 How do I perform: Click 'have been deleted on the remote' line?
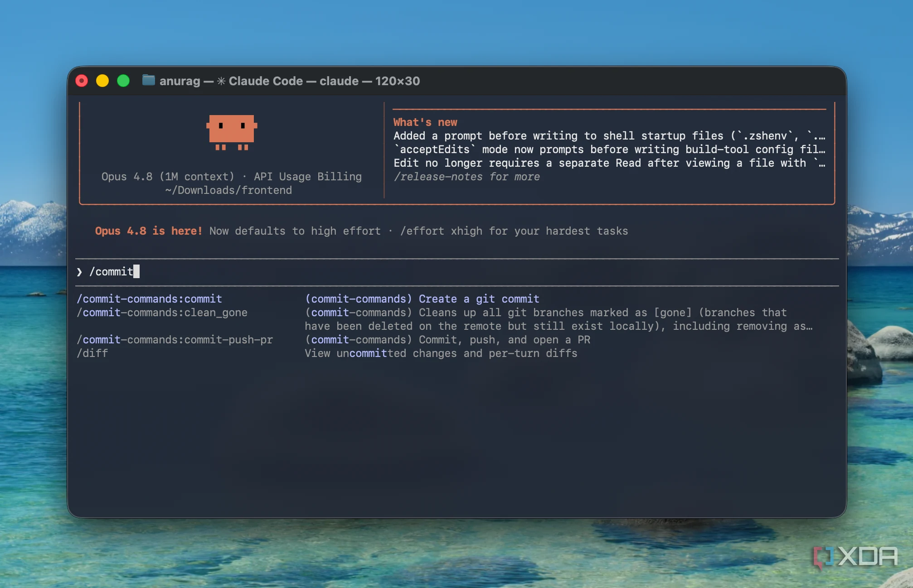(x=558, y=326)
